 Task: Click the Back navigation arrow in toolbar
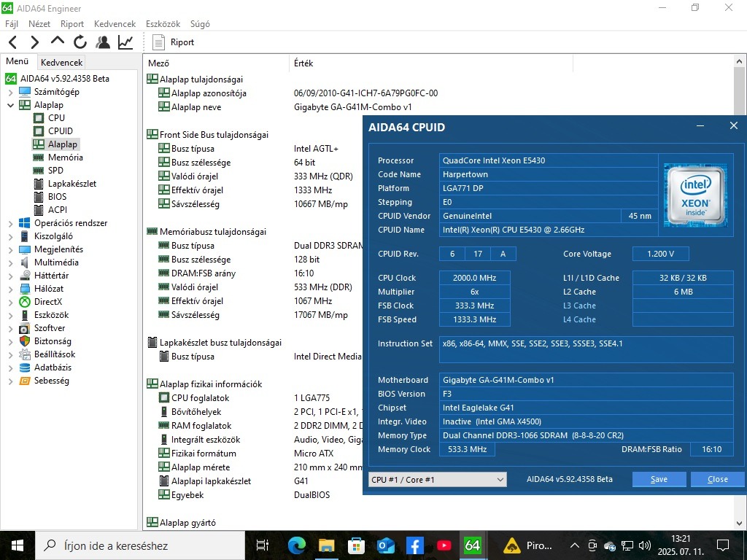pyautogui.click(x=13, y=42)
